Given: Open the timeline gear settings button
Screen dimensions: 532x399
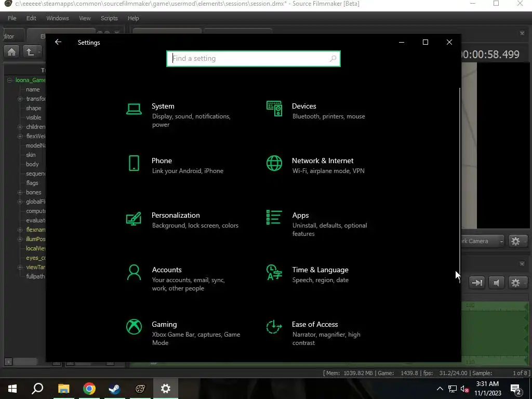Looking at the screenshot, I should click(x=517, y=283).
